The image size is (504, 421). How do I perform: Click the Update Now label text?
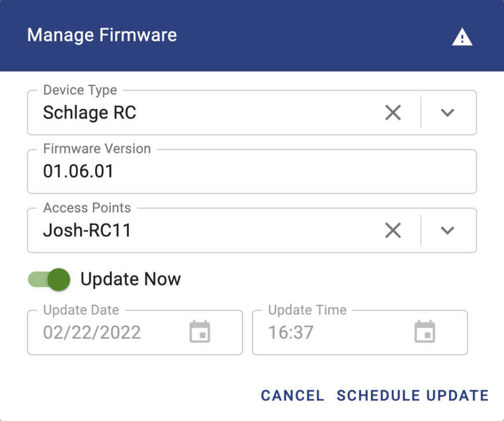point(131,279)
